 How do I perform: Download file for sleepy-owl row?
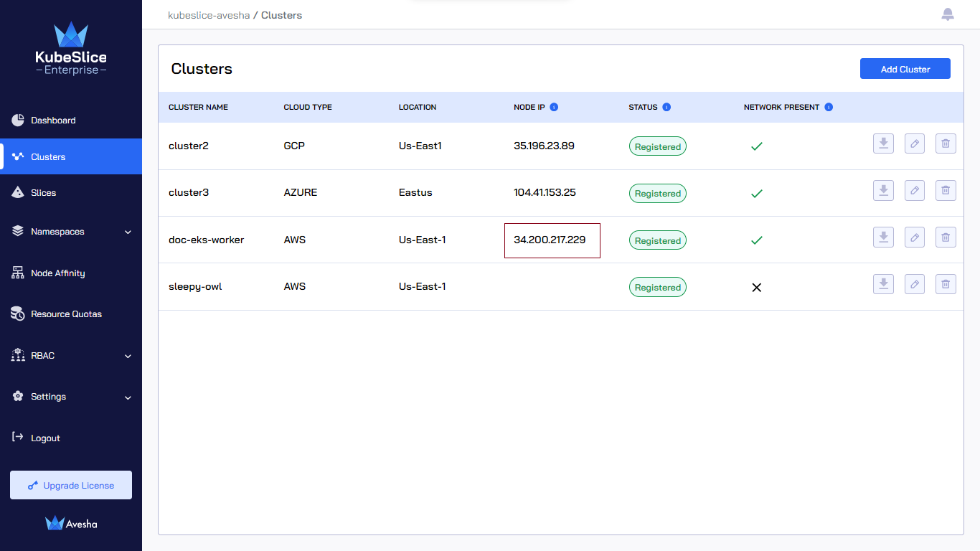(x=884, y=284)
